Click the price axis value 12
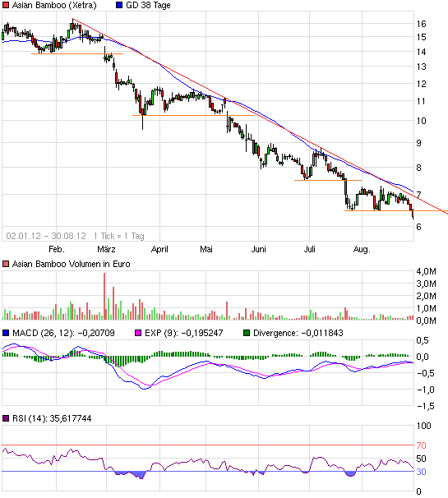This screenshot has height=498, width=448. coord(422,84)
